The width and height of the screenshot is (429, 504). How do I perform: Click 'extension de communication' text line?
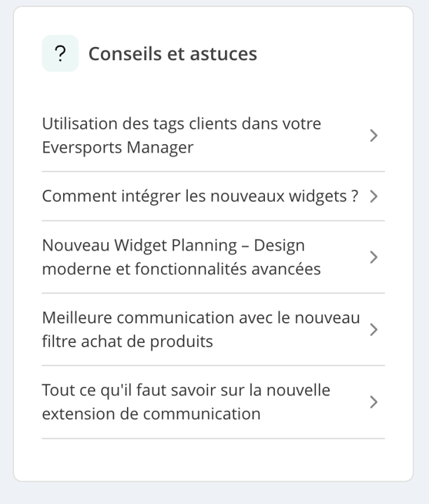(151, 414)
